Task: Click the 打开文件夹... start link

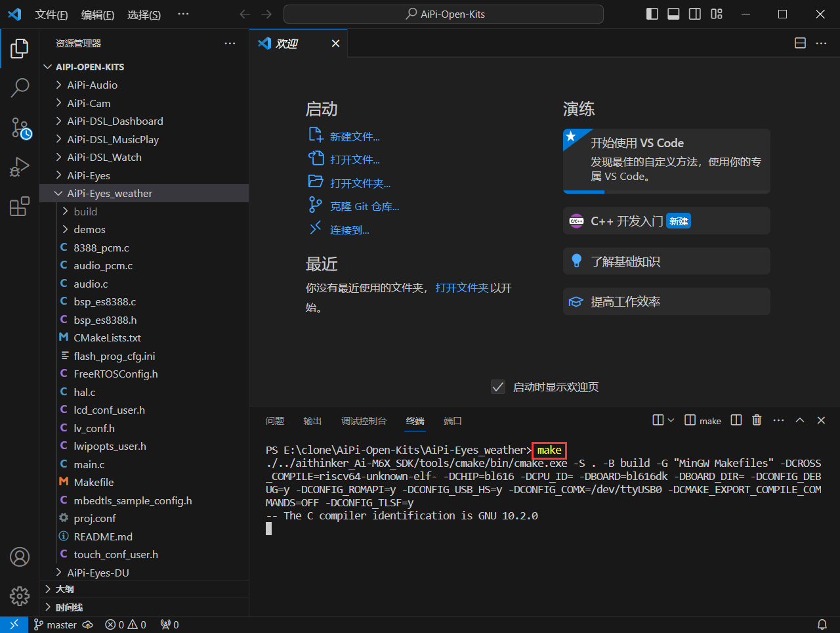Action: point(350,183)
